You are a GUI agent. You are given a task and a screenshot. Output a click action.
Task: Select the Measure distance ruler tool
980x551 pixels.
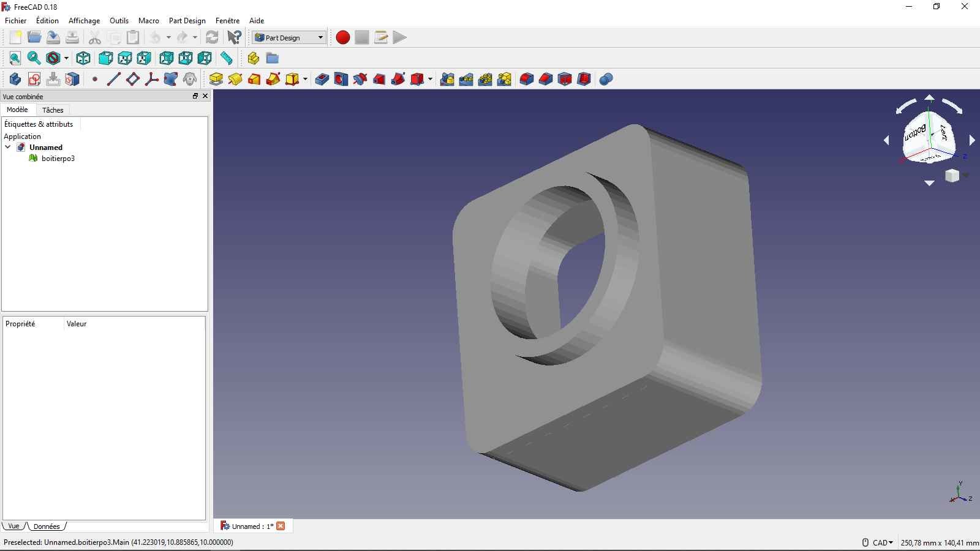pyautogui.click(x=227, y=58)
